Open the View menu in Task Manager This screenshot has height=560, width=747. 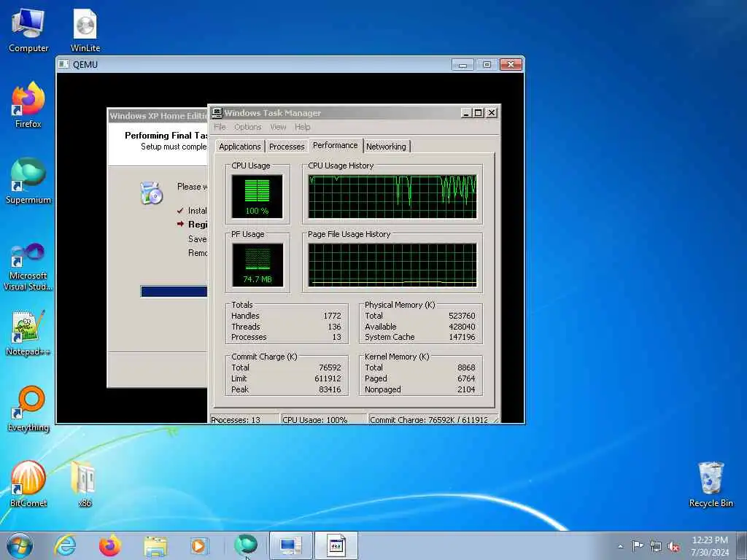(278, 127)
